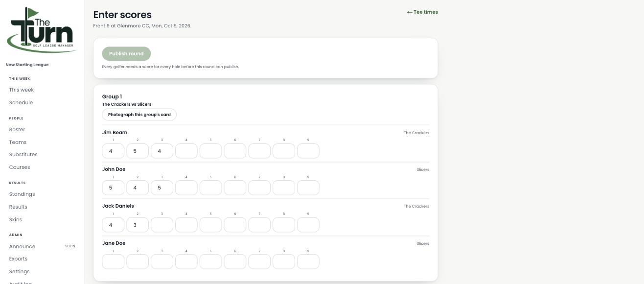This screenshot has width=644, height=284.
Task: Click The Crackers vs Slicers matchup text
Action: 127,104
